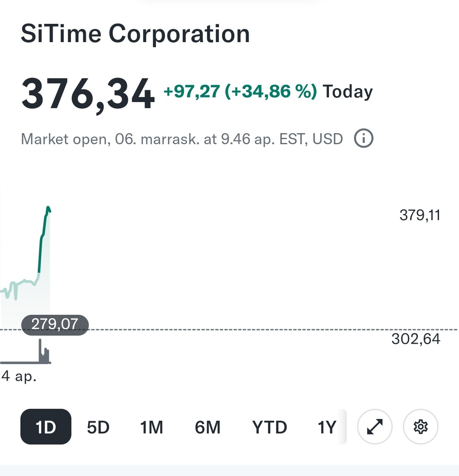The image size is (459, 476).
Task: Open the SiTime Corporation title
Action: (135, 34)
